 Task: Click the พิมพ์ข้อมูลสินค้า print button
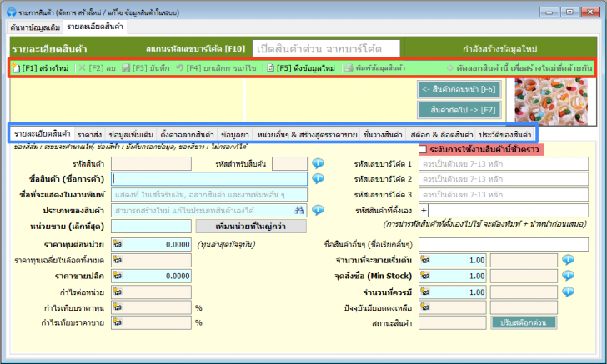click(374, 68)
